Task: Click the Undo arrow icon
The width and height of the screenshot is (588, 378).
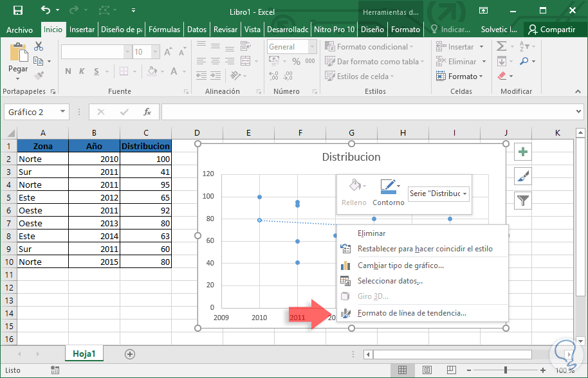Action: coord(45,11)
